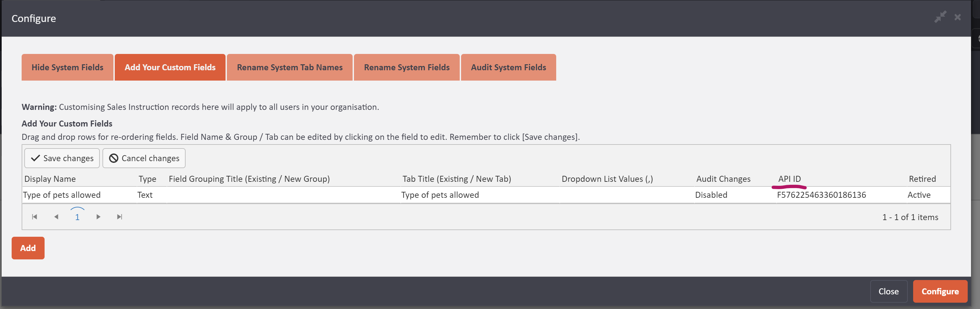This screenshot has height=309, width=980.
Task: Go to first page using skip-back icon
Action: 34,216
